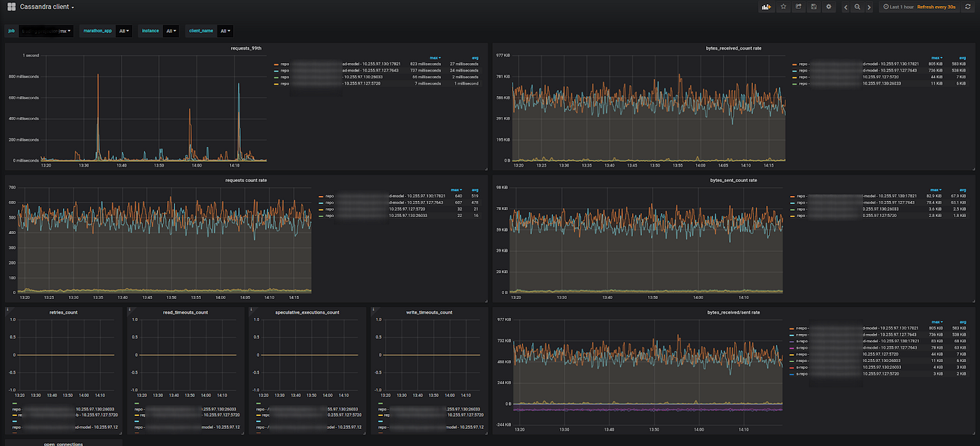Save the dashboard with the disk icon
980x446 pixels.
coord(813,7)
